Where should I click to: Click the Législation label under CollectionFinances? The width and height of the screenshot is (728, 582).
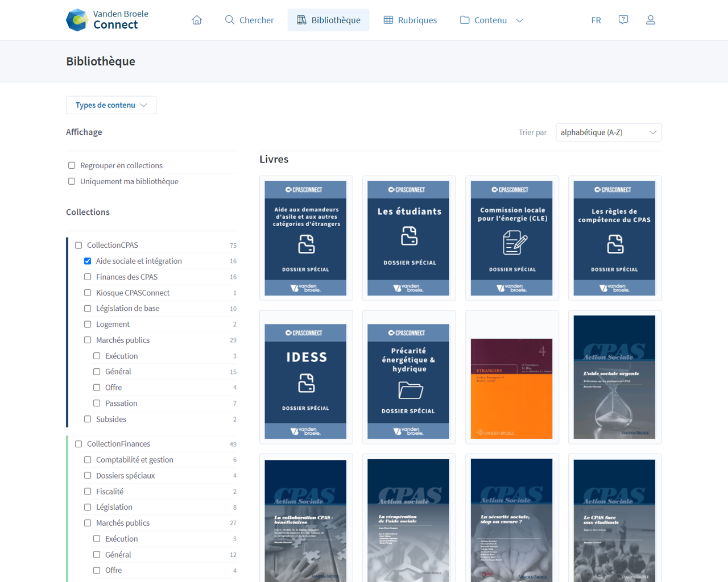(114, 507)
